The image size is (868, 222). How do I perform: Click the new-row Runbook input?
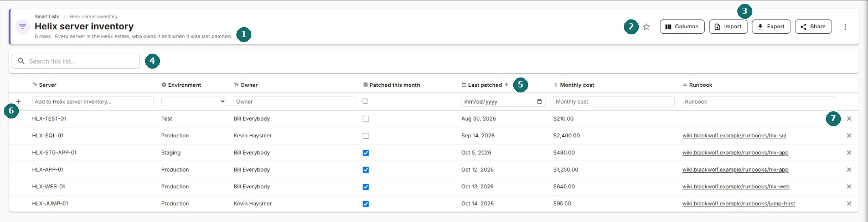(x=758, y=102)
